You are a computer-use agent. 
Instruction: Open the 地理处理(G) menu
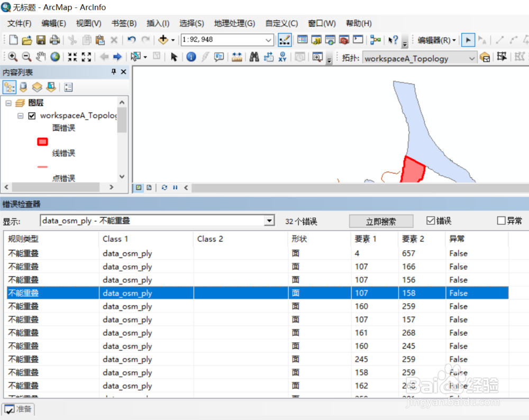(x=234, y=23)
